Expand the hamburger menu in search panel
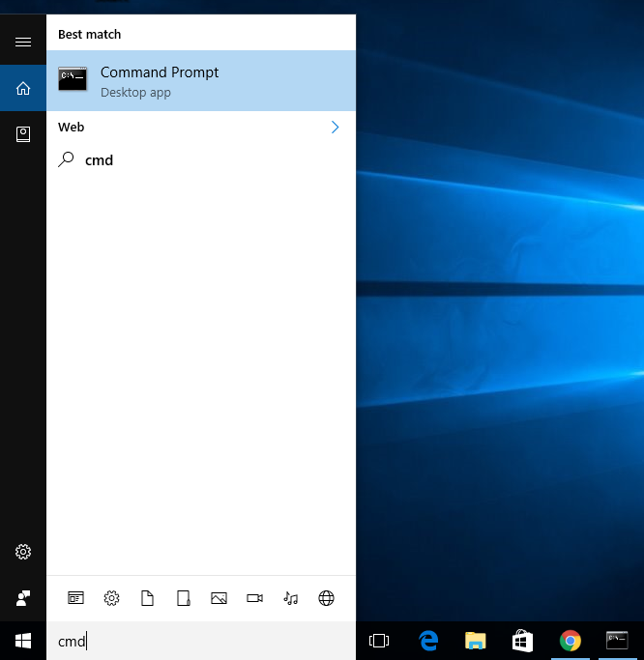Viewport: 644px width, 660px height. (23, 42)
